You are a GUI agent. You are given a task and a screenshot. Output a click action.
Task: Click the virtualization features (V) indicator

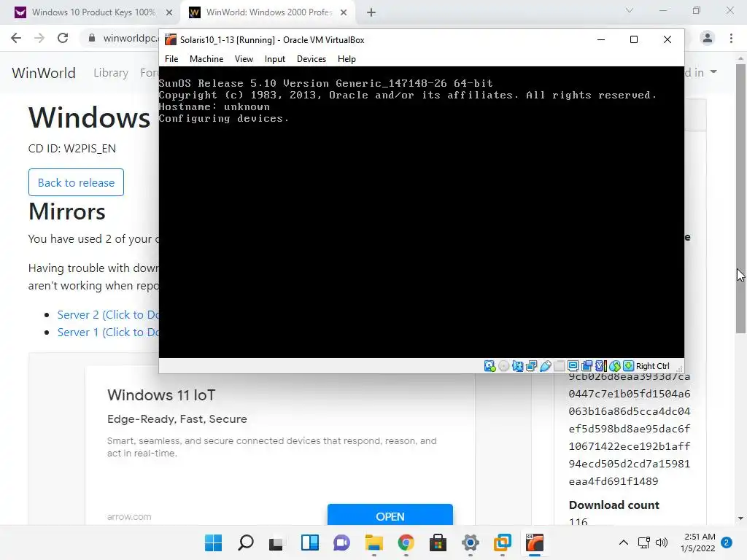601,366
